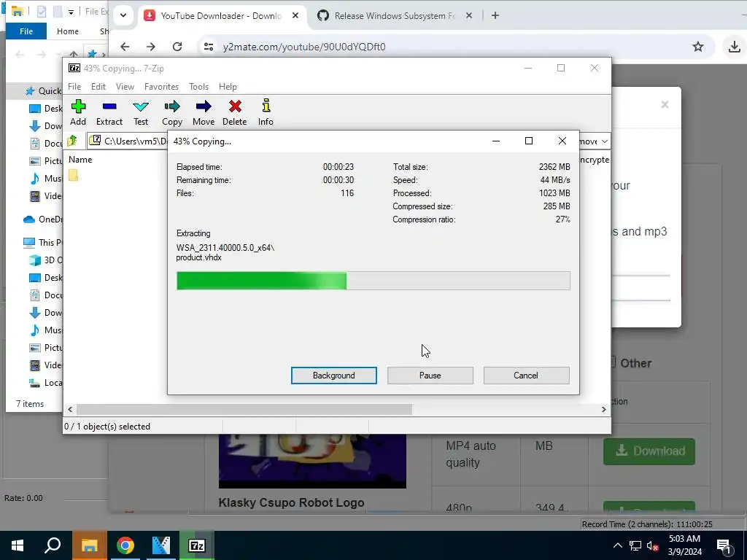Select Quick access in File Explorer sidebar

43,91
